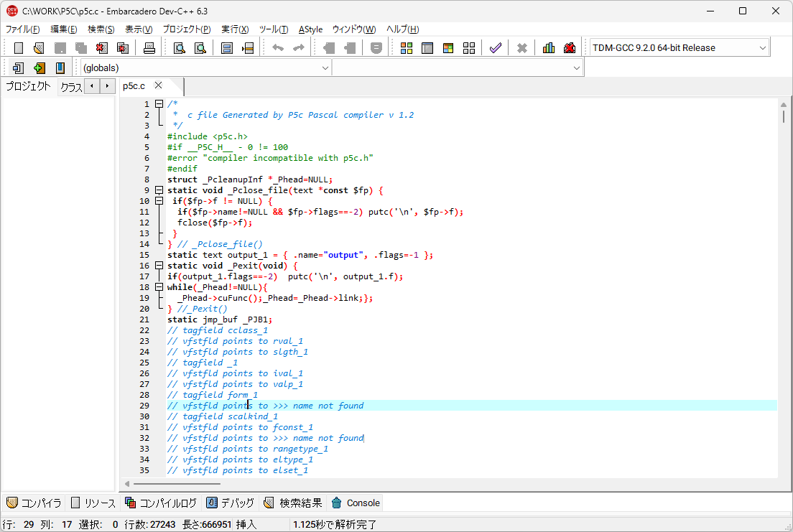This screenshot has width=793, height=532.
Task: Click the horizontal scrollbar thumb
Action: tap(177, 484)
